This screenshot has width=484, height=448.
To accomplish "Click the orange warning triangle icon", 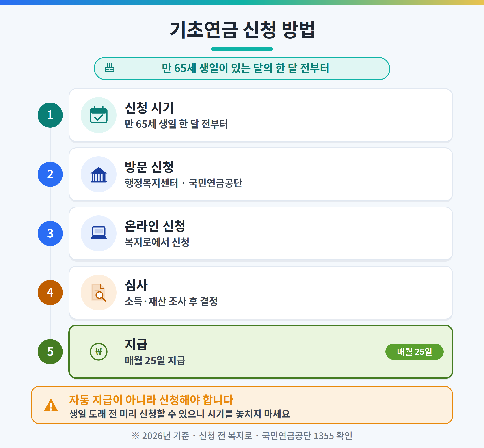I will 51,405.
